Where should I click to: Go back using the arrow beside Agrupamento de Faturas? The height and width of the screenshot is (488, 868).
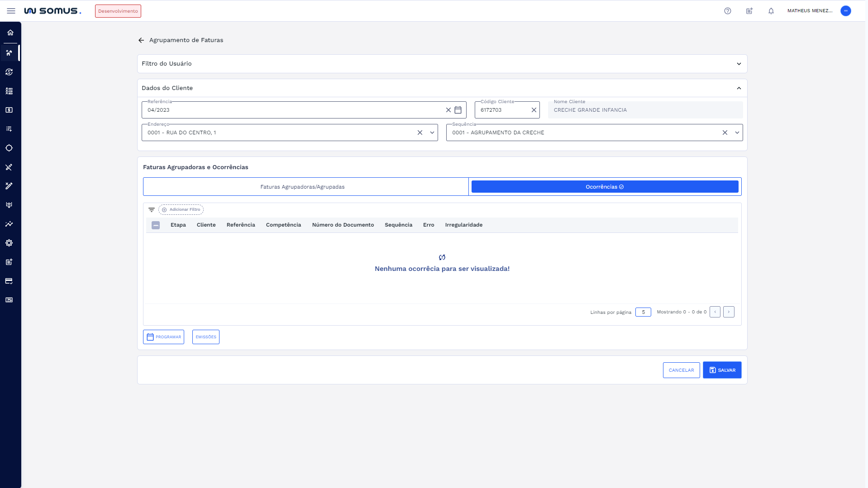coord(141,40)
